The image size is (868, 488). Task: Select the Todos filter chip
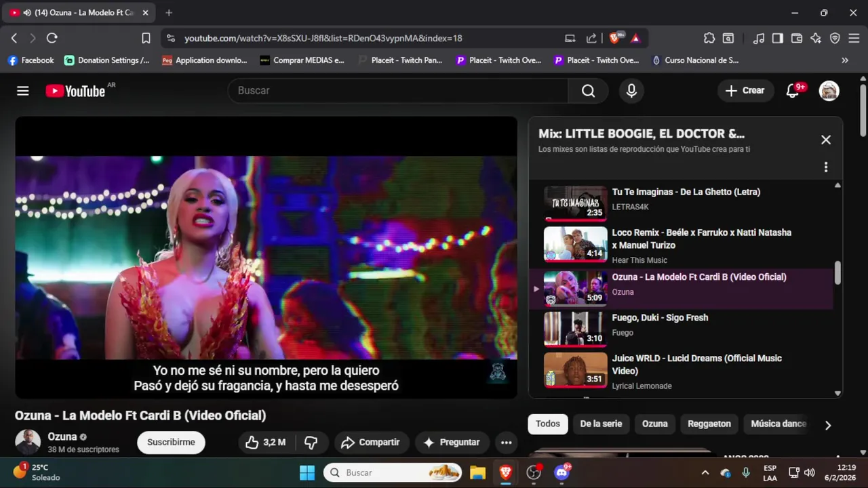[x=548, y=424]
